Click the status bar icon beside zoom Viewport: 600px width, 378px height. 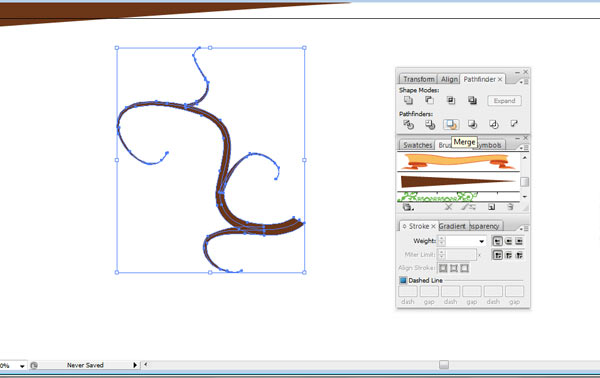click(x=34, y=365)
